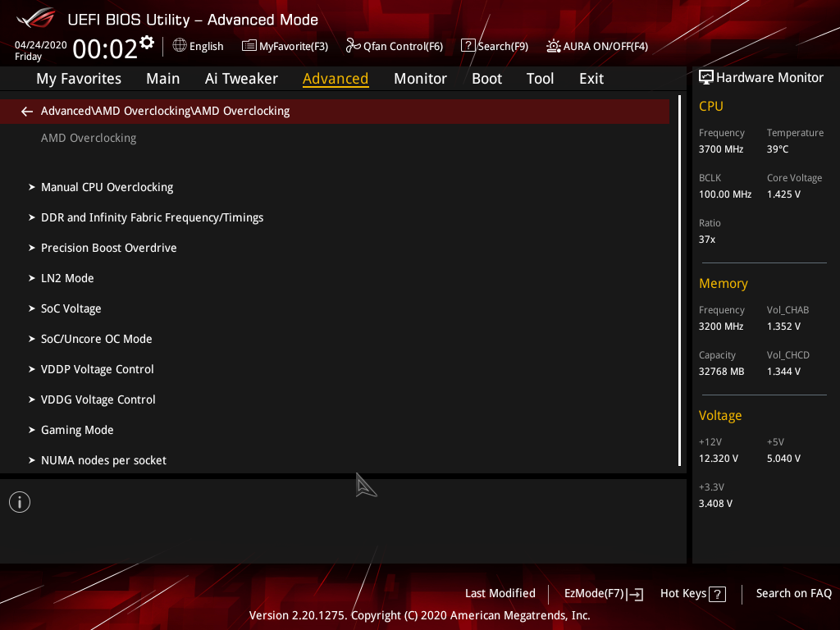Image resolution: width=840 pixels, height=630 pixels.
Task: Click memory frequency 3200 MHz value
Action: coord(720,326)
